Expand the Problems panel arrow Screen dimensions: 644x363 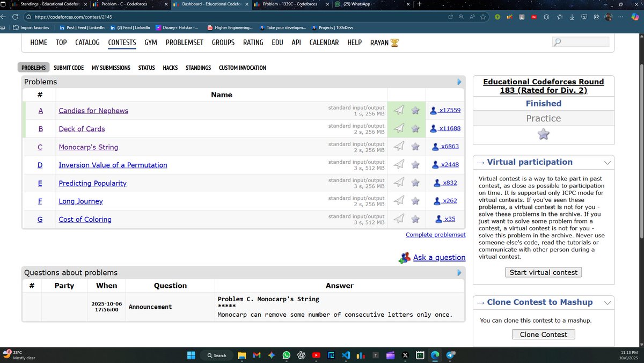[459, 82]
